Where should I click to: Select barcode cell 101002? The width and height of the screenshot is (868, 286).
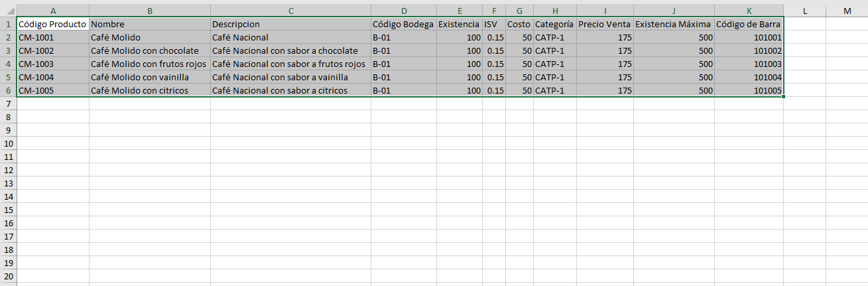(749, 50)
